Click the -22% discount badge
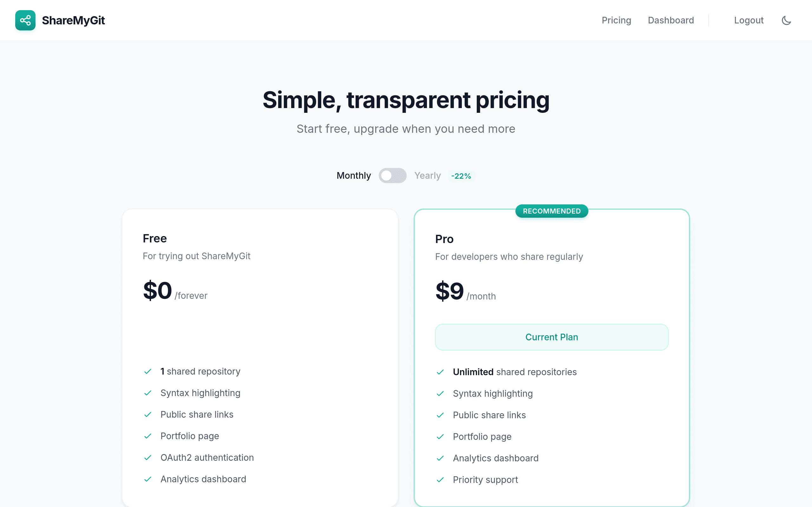 (461, 176)
